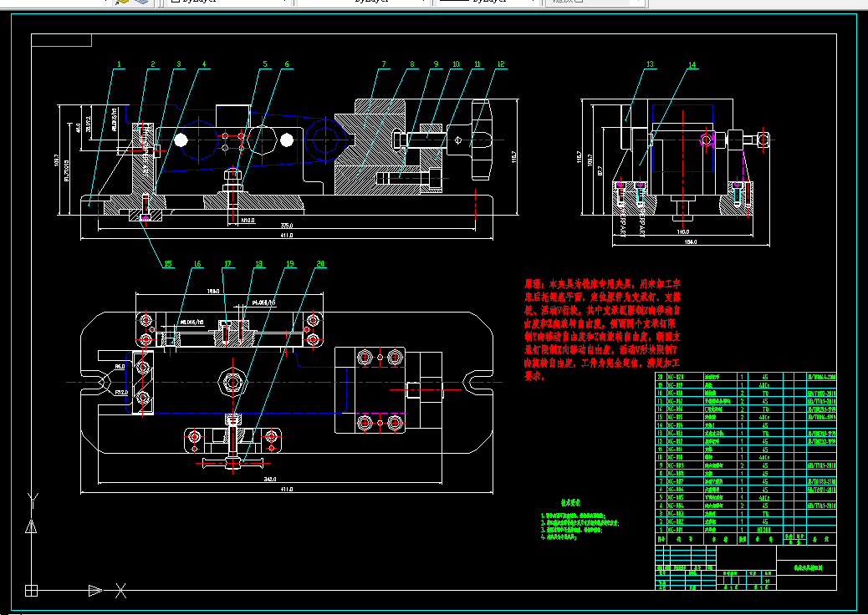Pick part balloon number 9
868x615 pixels.
436,64
